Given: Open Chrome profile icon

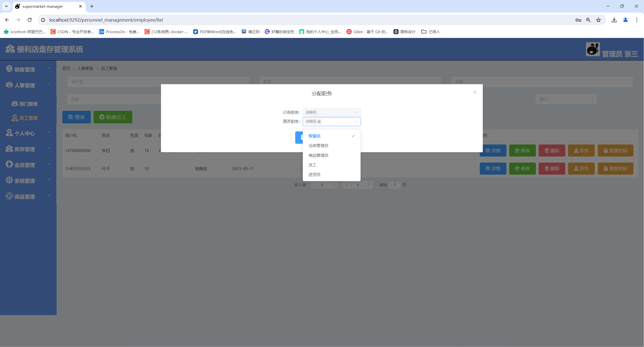Looking at the screenshot, I should [625, 20].
